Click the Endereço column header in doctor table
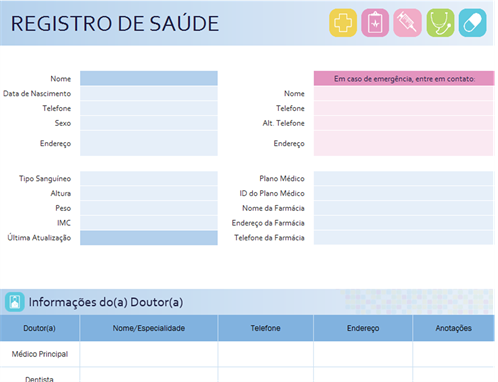This screenshot has height=382, width=498. (x=363, y=328)
